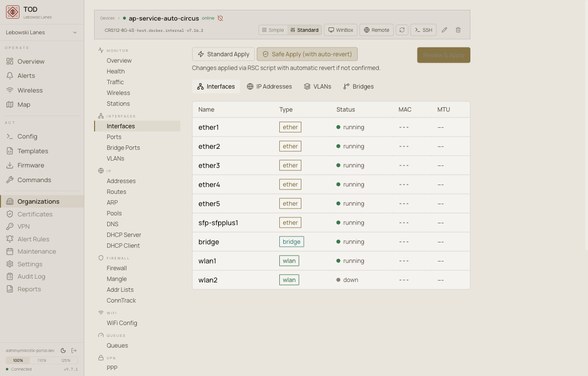
Task: Log out using the sign-out icon
Action: (x=74, y=350)
